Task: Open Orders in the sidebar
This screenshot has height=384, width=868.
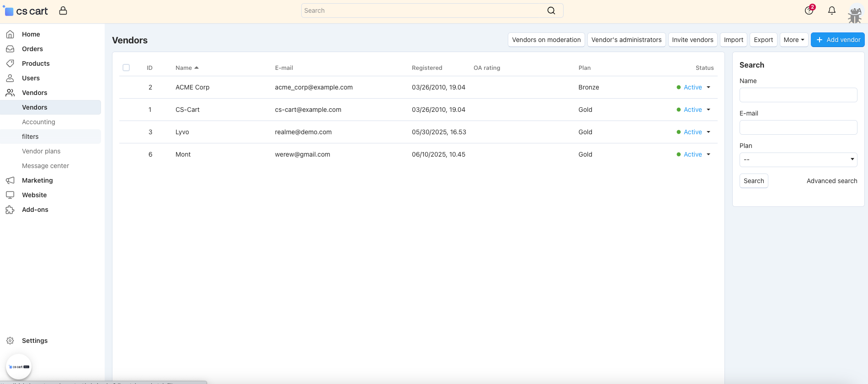Action: [x=32, y=49]
